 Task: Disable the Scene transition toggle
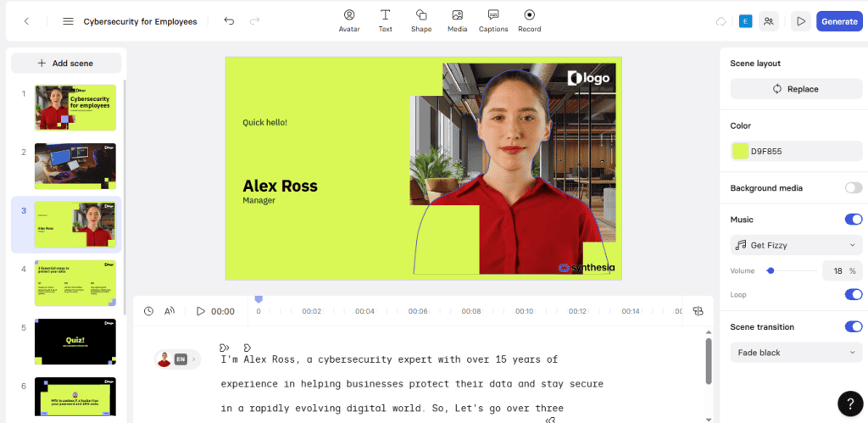[853, 326]
